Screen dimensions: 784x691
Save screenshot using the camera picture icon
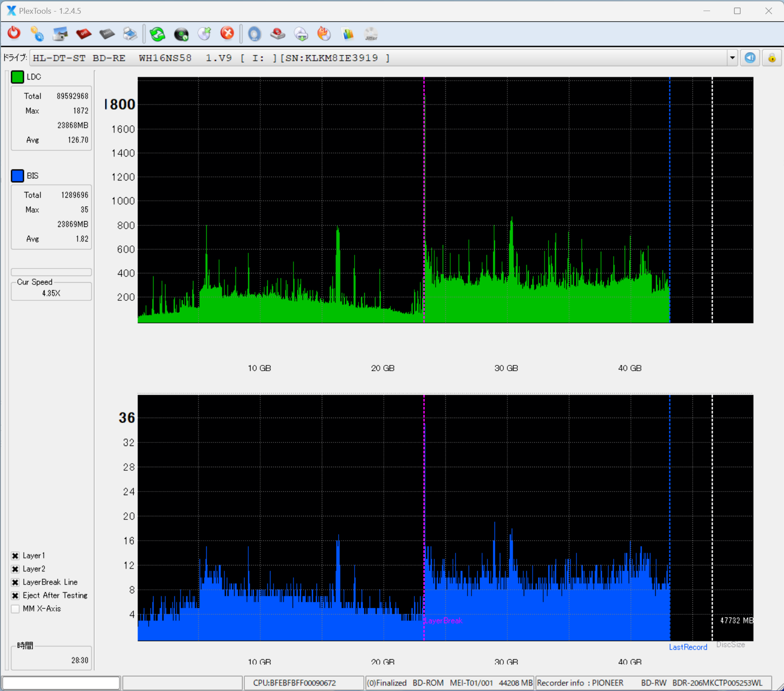60,34
